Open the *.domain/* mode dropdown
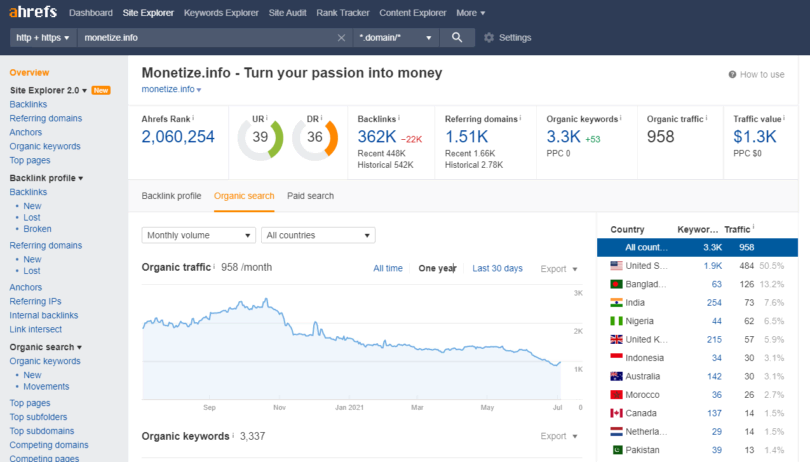The width and height of the screenshot is (810, 462). point(396,38)
